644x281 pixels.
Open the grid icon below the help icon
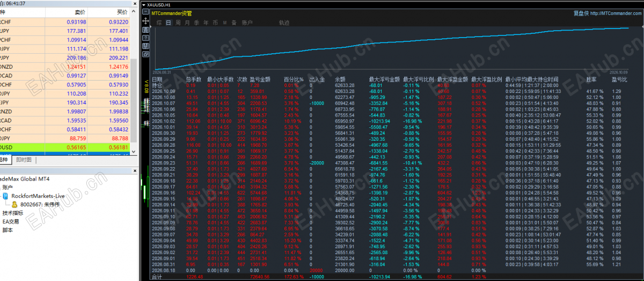click(146, 47)
